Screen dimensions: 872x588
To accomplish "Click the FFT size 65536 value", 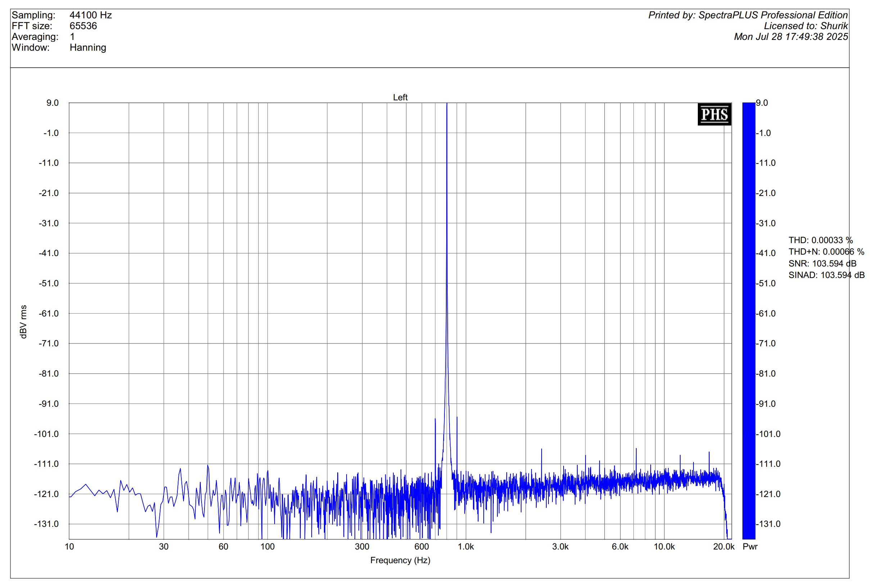I will click(x=83, y=26).
